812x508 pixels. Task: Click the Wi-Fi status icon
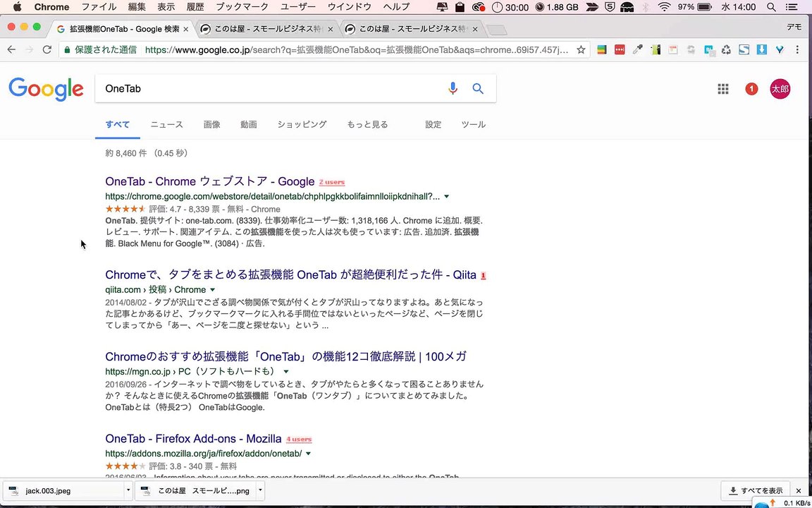[664, 7]
